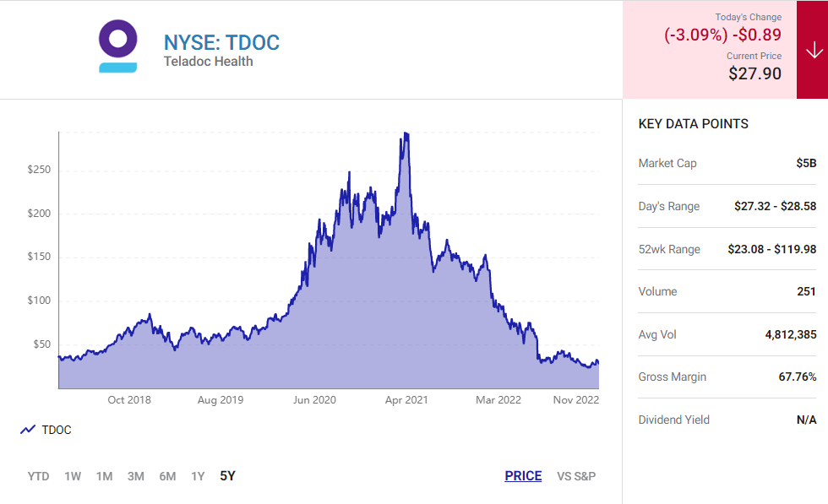Select the 1W time range

73,476
